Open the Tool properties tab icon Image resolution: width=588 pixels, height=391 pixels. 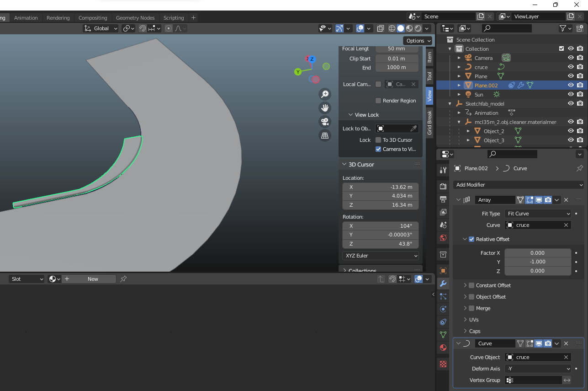pos(443,170)
